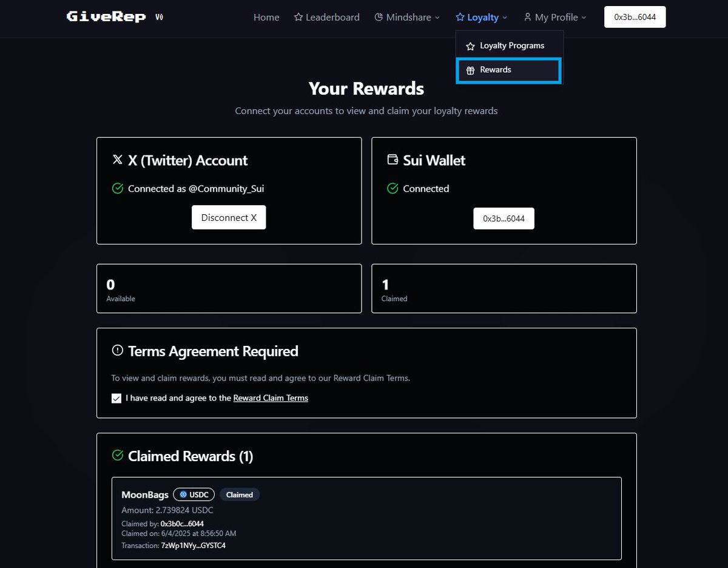
Task: Open the Home nav link
Action: 266,17
